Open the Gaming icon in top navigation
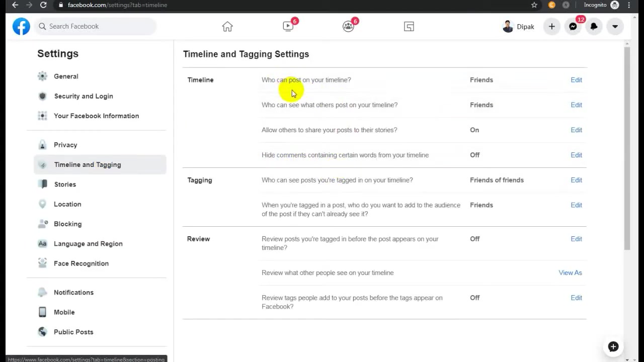Image resolution: width=644 pixels, height=362 pixels. (x=409, y=27)
